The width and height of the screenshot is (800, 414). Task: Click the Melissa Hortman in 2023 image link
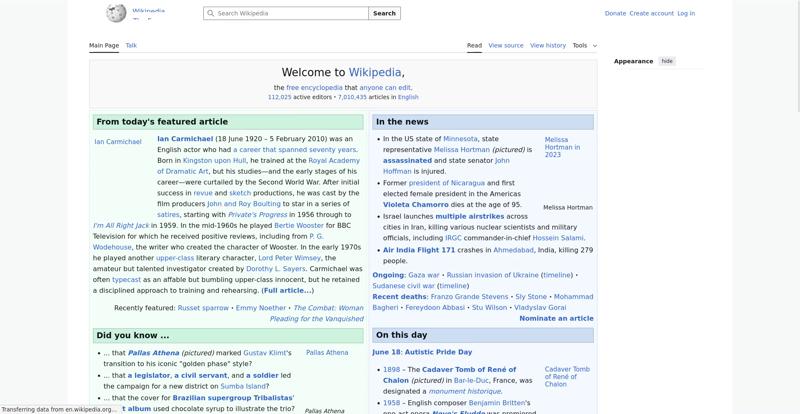click(x=562, y=147)
